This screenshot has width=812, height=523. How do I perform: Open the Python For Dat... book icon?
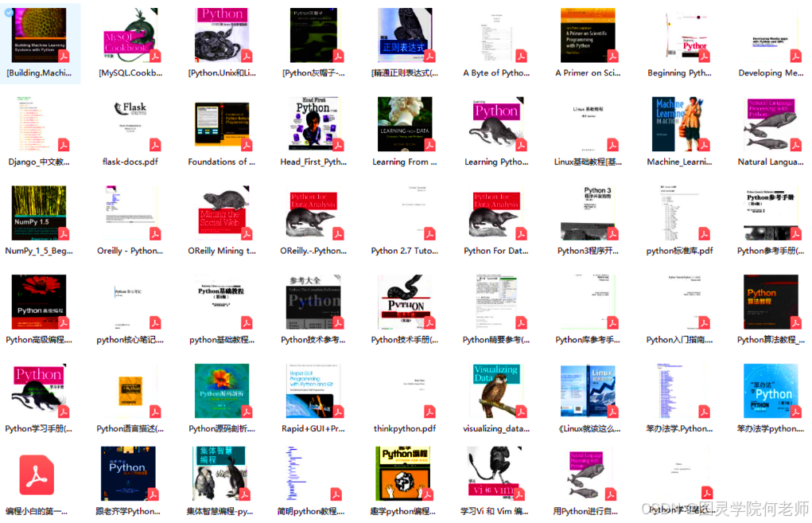(x=496, y=213)
